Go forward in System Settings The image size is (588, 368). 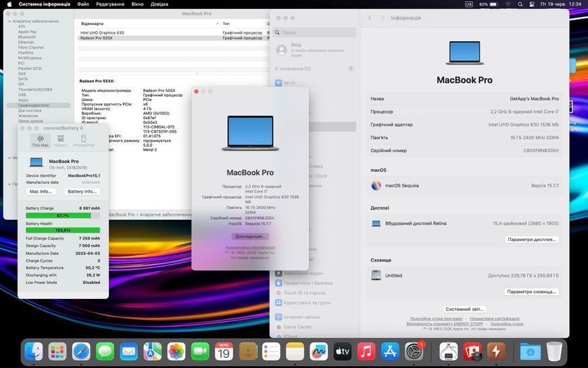382,18
